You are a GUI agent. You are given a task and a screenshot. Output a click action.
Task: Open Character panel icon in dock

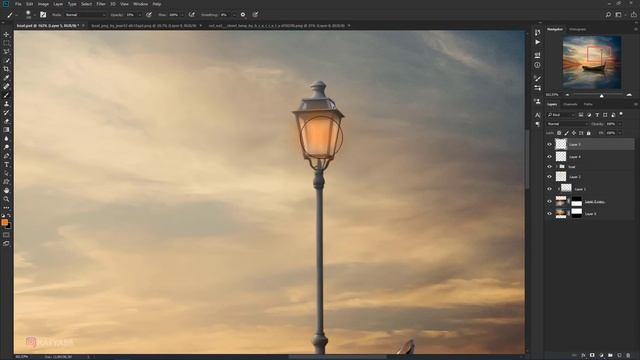coord(538,116)
